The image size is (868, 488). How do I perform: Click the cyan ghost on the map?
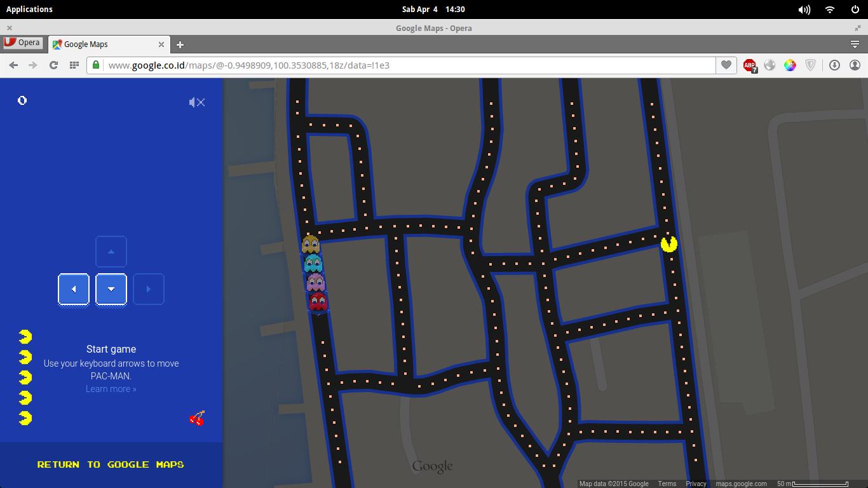pyautogui.click(x=313, y=263)
